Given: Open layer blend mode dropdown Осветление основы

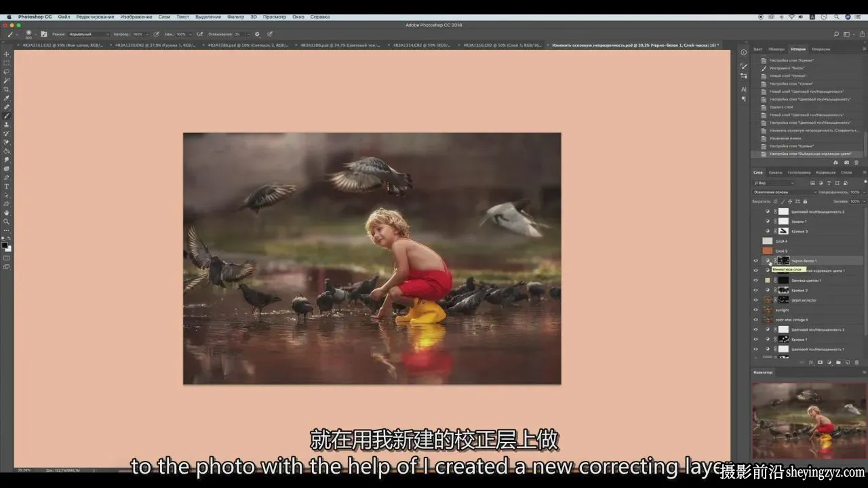Looking at the screenshot, I should click(x=785, y=192).
